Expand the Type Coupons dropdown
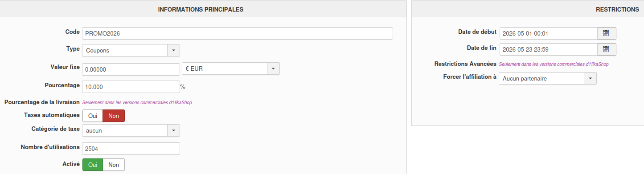The width and height of the screenshot is (644, 174). coord(173,50)
